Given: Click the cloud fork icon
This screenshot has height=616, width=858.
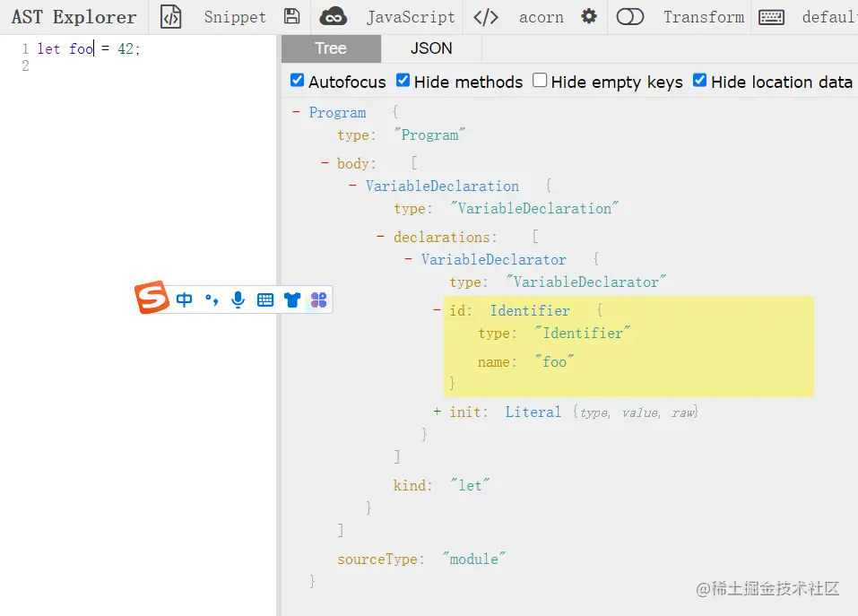Looking at the screenshot, I should (333, 17).
